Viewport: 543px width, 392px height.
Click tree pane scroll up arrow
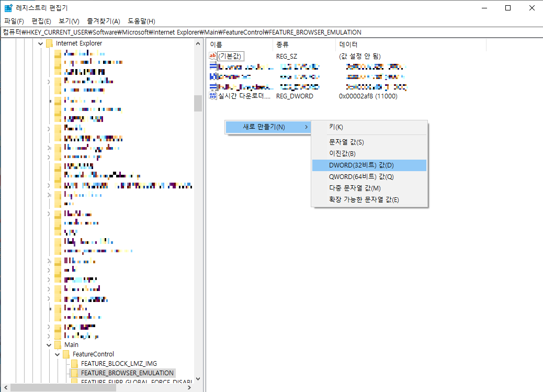point(198,43)
